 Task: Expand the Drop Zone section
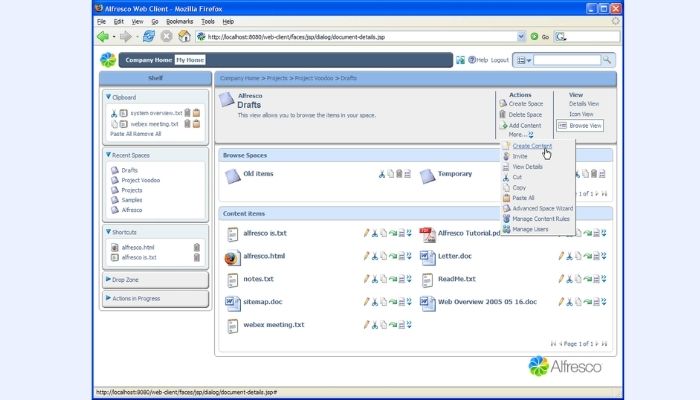coord(108,279)
